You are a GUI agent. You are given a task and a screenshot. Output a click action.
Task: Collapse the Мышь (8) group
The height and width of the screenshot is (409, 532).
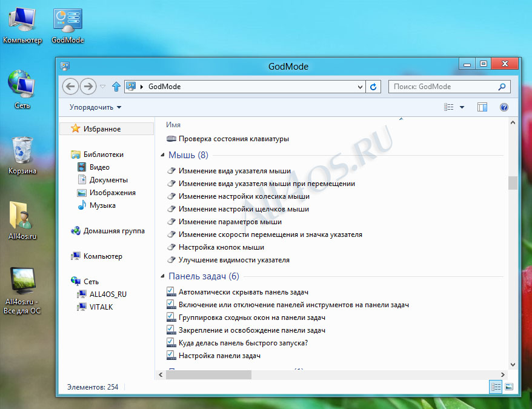pos(162,155)
